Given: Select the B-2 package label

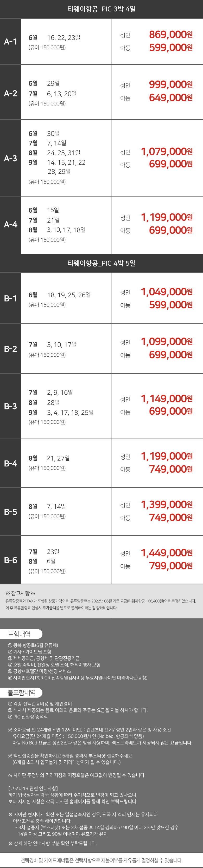Looking at the screenshot, I should click(x=10, y=349).
